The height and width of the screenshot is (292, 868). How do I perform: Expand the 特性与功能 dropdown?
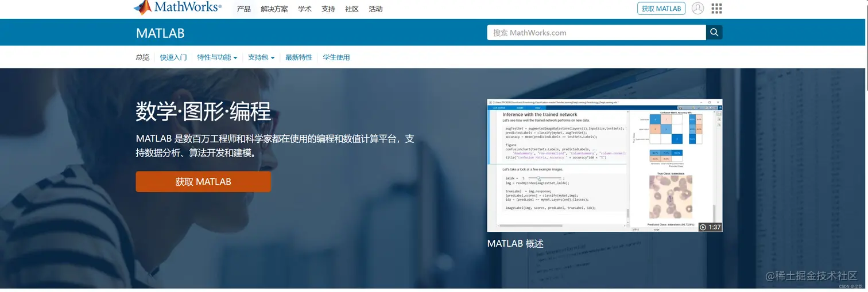[217, 57]
